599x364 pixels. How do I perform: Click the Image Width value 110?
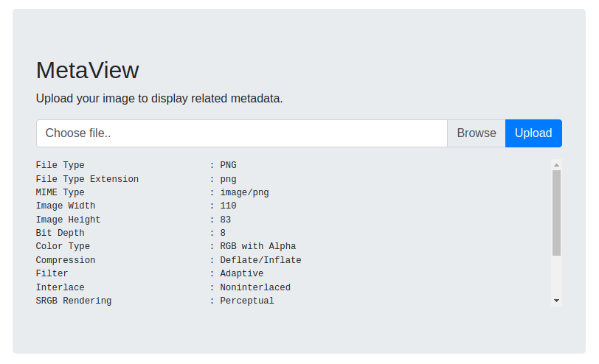click(228, 206)
